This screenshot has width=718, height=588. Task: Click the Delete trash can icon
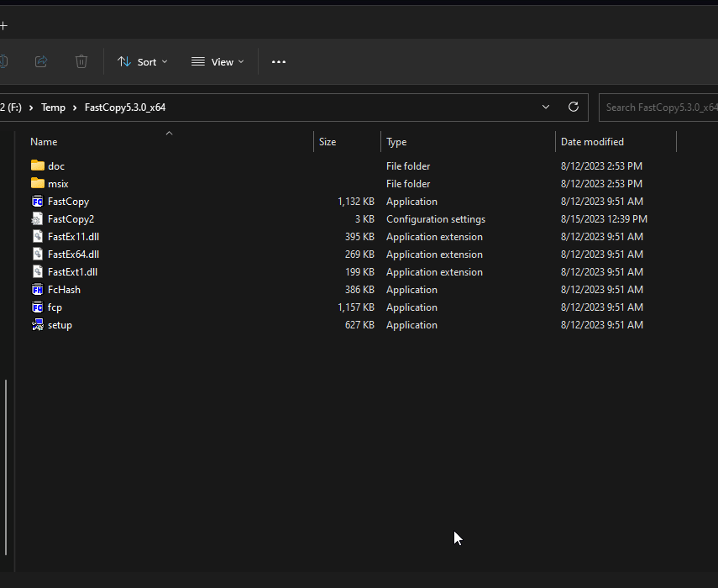81,61
